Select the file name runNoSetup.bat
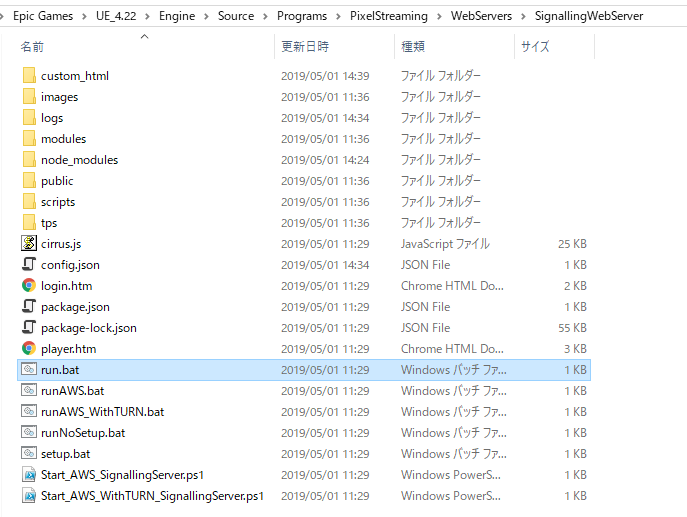 tap(83, 433)
